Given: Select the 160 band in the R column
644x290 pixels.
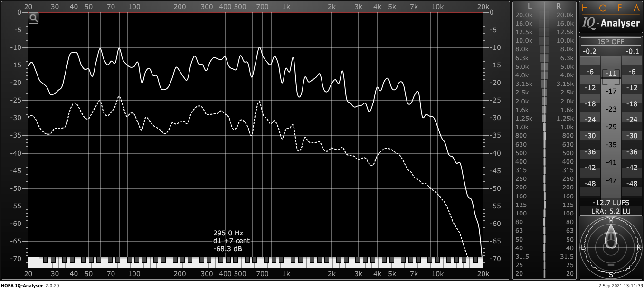Looking at the screenshot, I should [568, 196].
